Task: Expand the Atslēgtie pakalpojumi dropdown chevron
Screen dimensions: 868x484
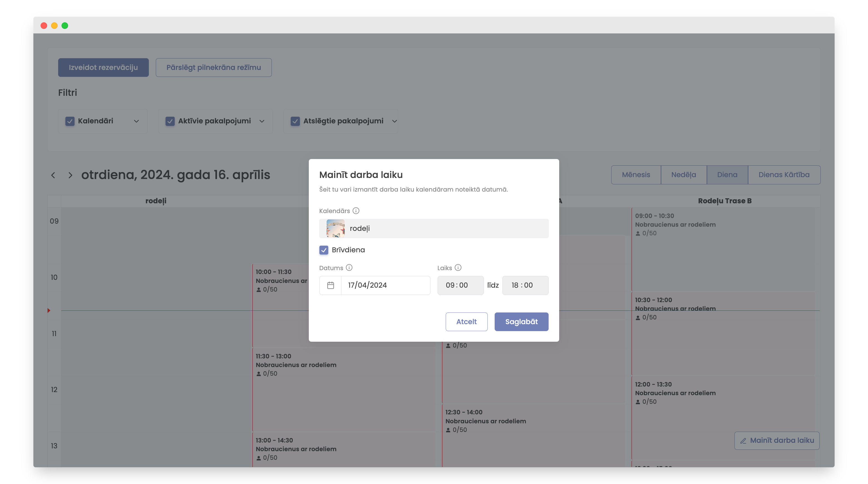Action: pos(394,121)
